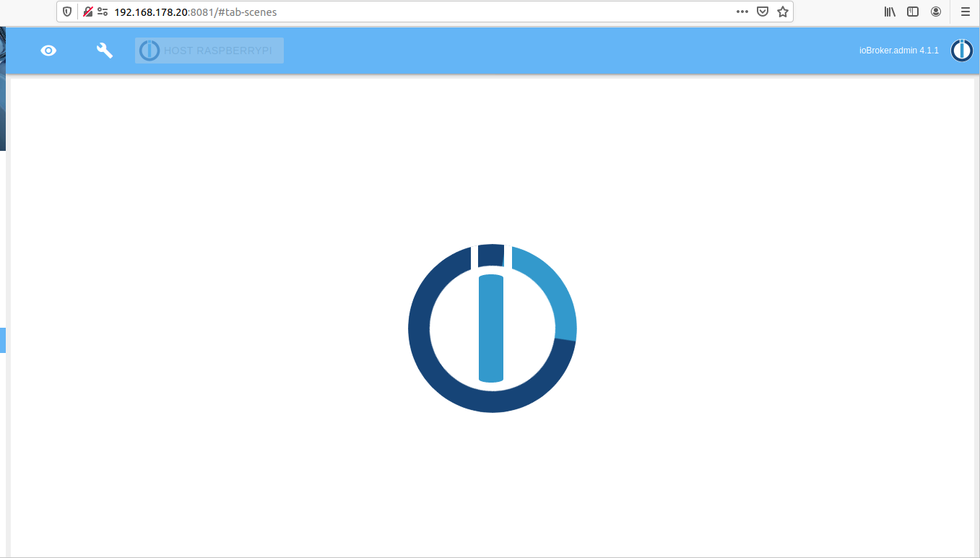Image resolution: width=980 pixels, height=558 pixels.
Task: Open the wrench settings tool
Action: click(x=105, y=50)
